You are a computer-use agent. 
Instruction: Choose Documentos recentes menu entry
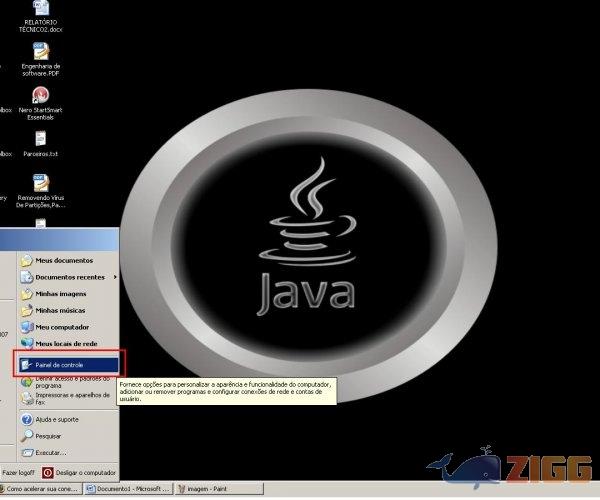click(x=69, y=277)
